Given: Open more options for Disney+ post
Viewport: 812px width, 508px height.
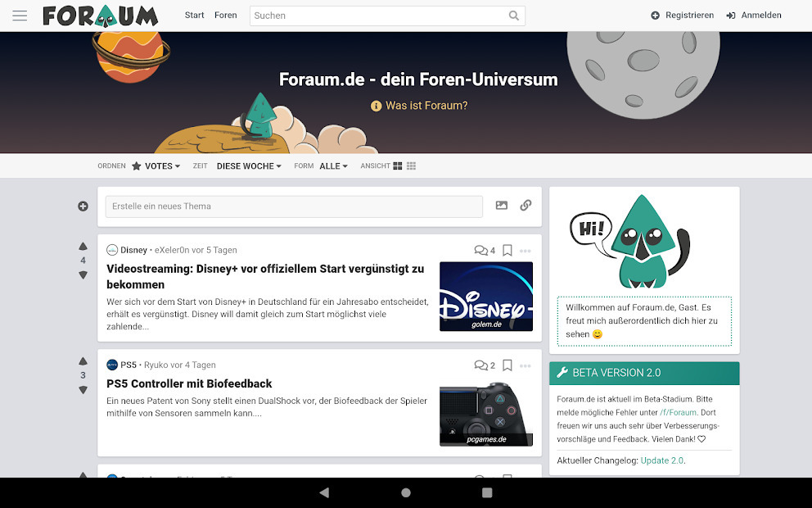Looking at the screenshot, I should tap(526, 251).
